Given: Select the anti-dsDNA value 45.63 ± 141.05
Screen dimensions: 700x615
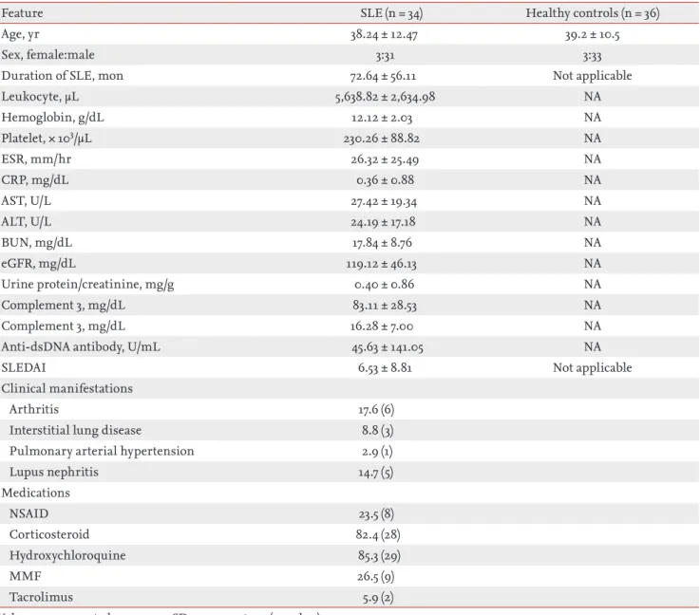Looking at the screenshot, I should pos(388,347).
